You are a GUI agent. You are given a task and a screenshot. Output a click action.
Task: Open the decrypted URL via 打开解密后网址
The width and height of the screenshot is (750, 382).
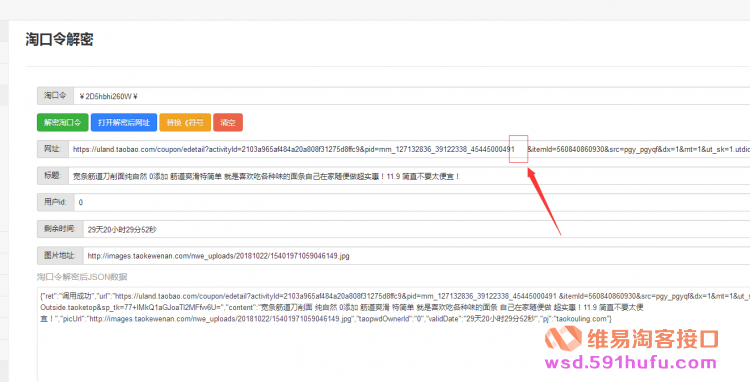click(124, 122)
